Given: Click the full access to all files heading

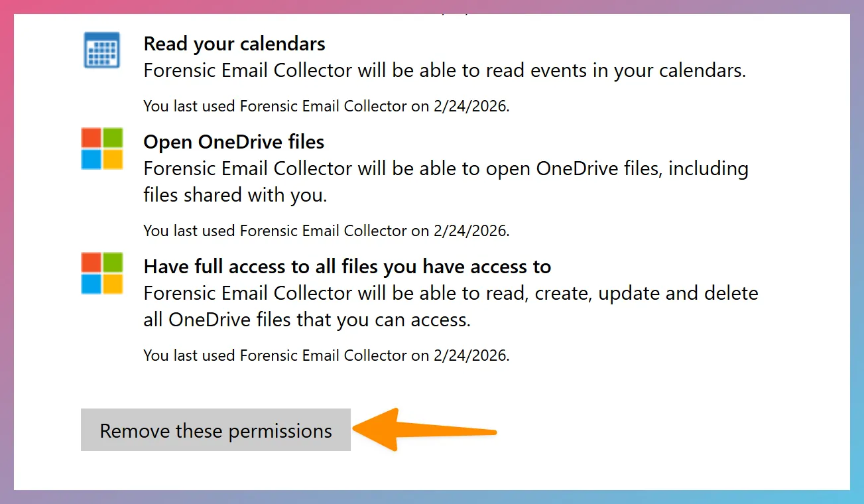Looking at the screenshot, I should point(347,267).
